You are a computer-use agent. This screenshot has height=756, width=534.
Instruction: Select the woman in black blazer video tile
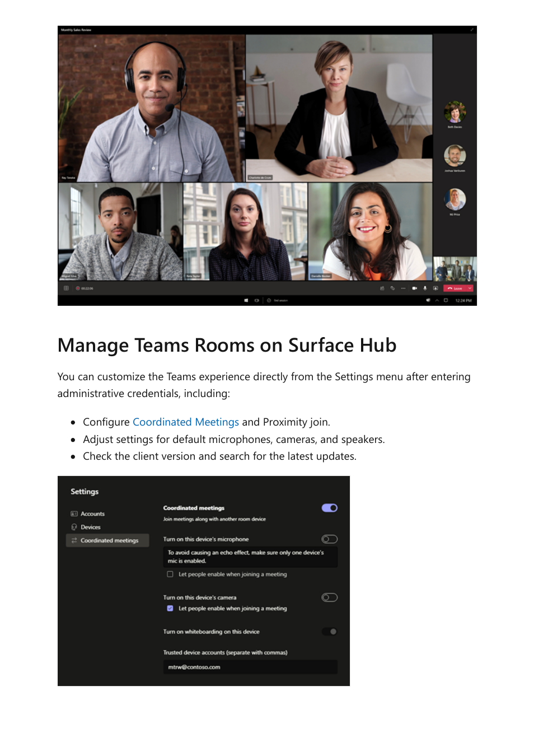tap(339, 108)
